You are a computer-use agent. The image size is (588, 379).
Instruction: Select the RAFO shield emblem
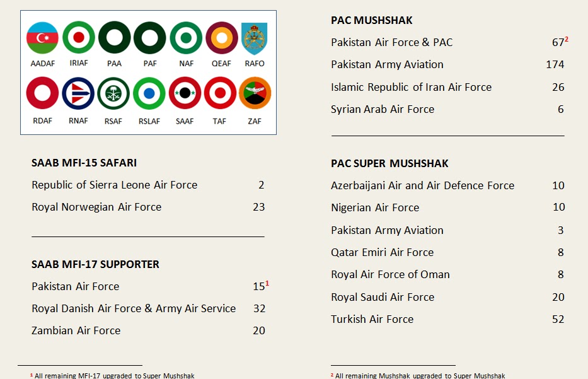point(254,38)
